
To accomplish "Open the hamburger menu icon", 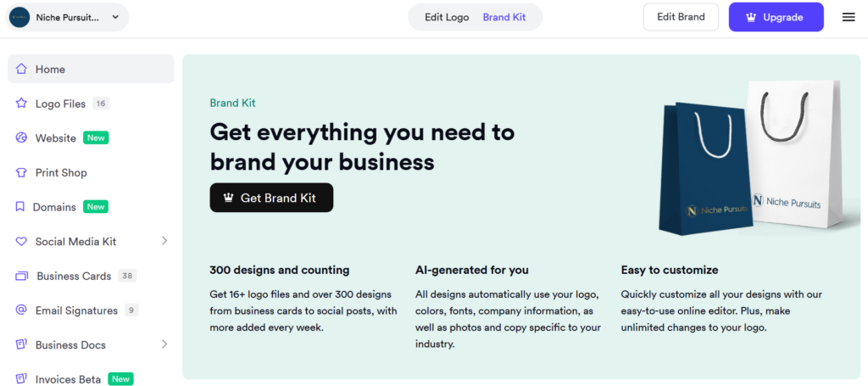I will 848,17.
